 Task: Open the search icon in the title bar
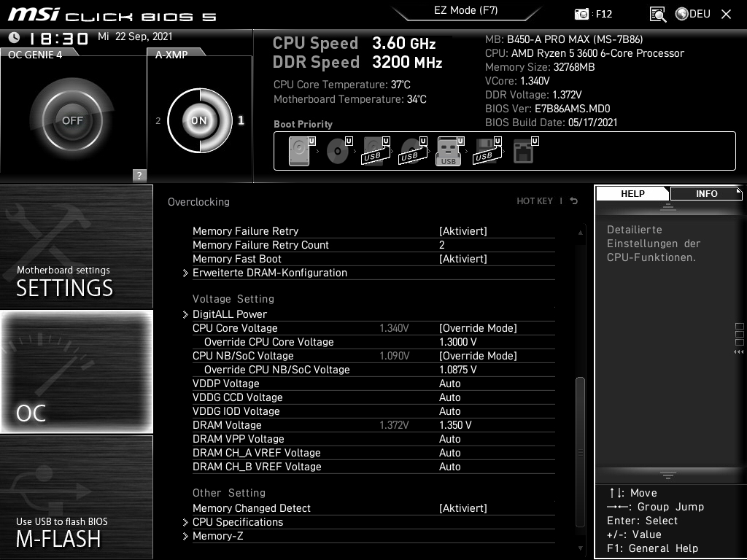coord(658,14)
